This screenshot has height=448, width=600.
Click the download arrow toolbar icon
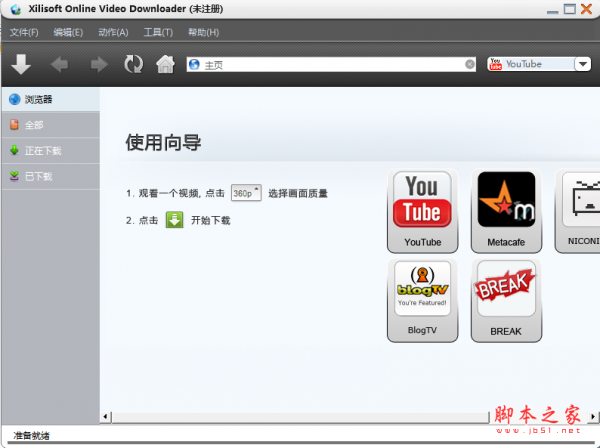21,64
